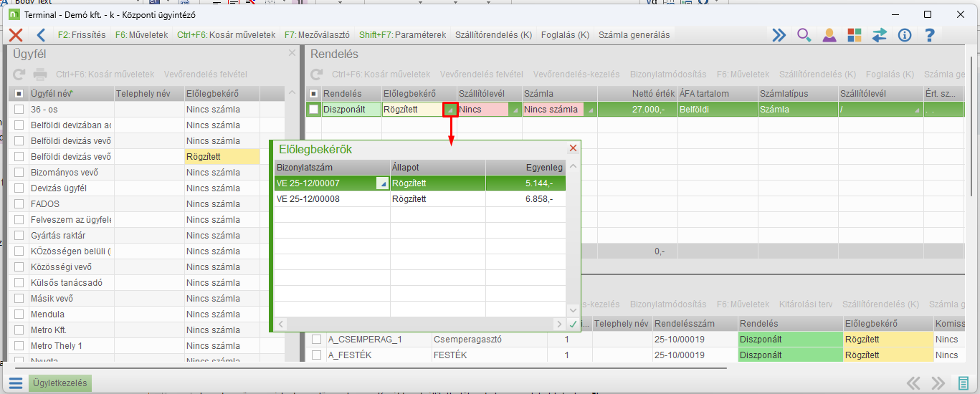Viewport: 980px width, 394px height.
Task: Click Foglalás (K) in Rendelés panel toolbar
Action: [x=890, y=75]
